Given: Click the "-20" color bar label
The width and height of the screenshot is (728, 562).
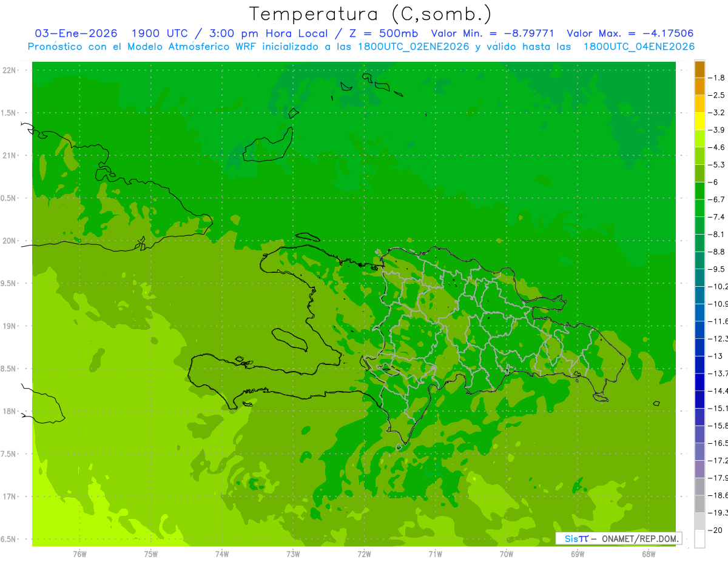Looking at the screenshot, I should point(715,530).
